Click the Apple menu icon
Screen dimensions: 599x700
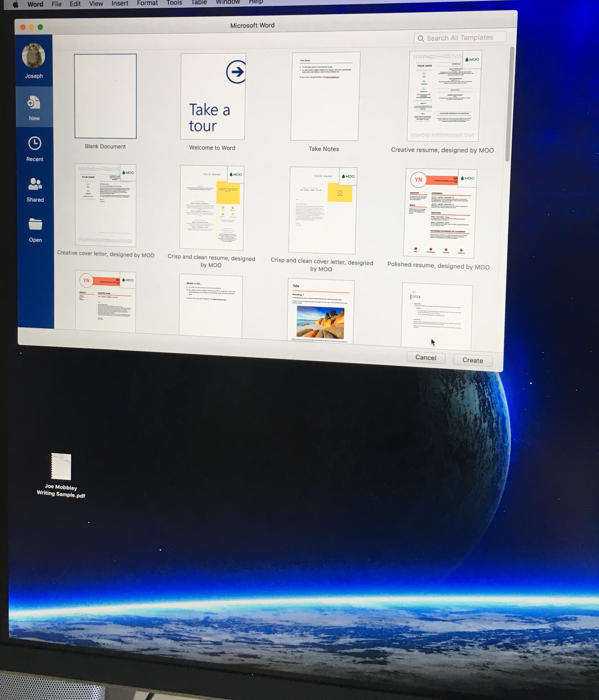(x=15, y=4)
